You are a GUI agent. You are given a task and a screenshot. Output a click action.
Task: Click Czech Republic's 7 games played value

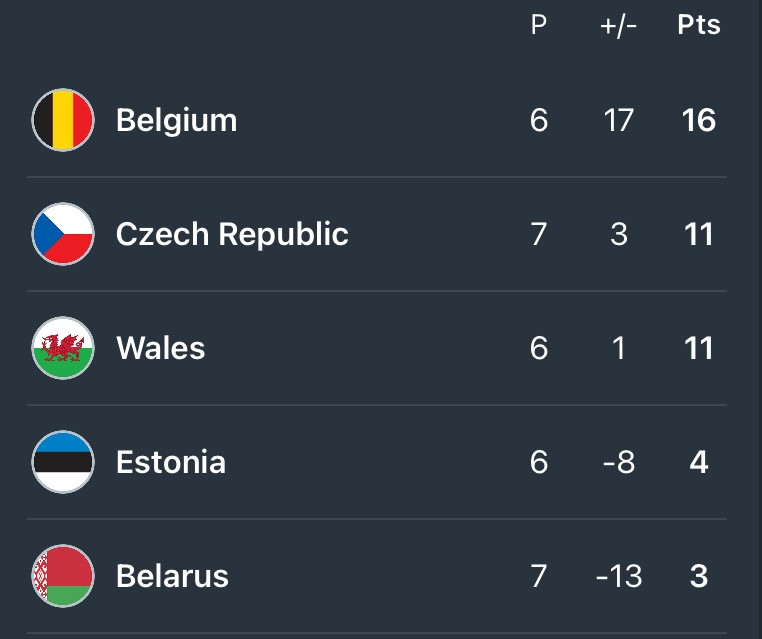[538, 234]
